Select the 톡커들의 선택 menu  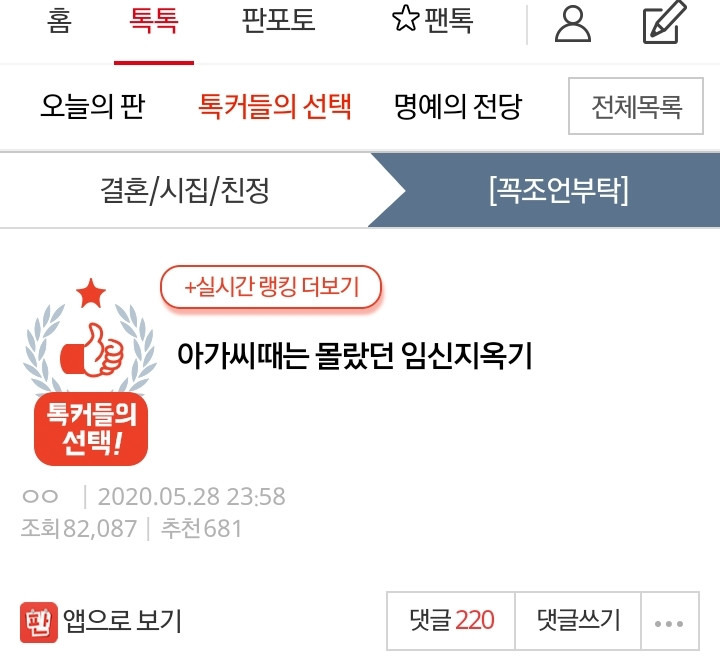click(275, 106)
